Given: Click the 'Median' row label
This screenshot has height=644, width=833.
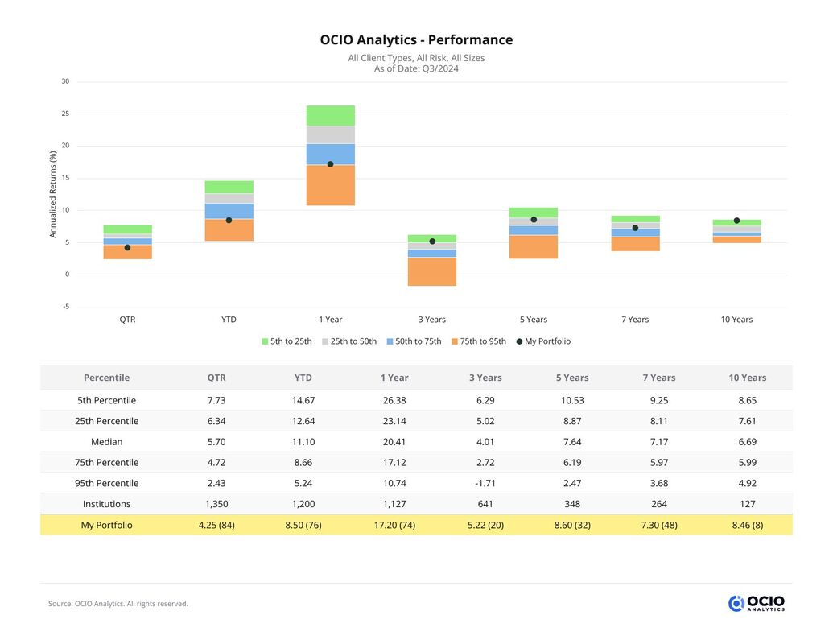Looking at the screenshot, I should pos(107,442).
